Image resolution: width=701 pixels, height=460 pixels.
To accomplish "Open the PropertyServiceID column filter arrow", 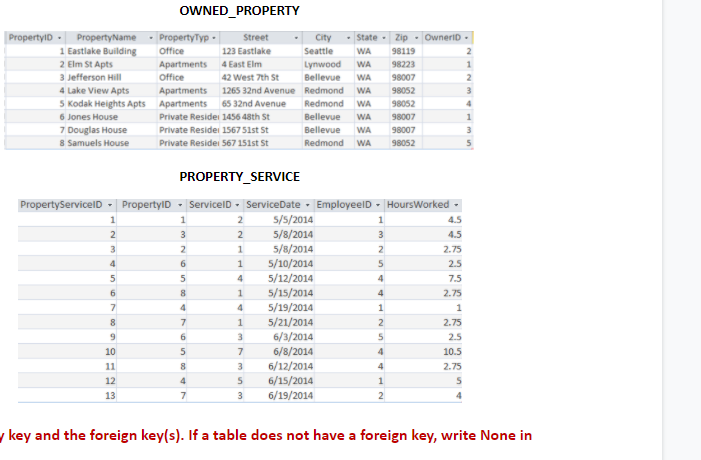I will (x=110, y=205).
